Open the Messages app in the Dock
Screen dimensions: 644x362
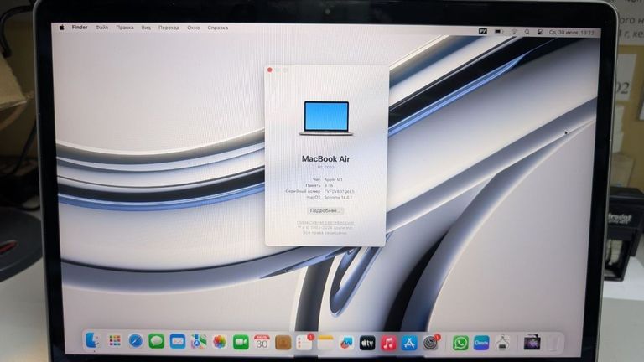pyautogui.click(x=157, y=341)
